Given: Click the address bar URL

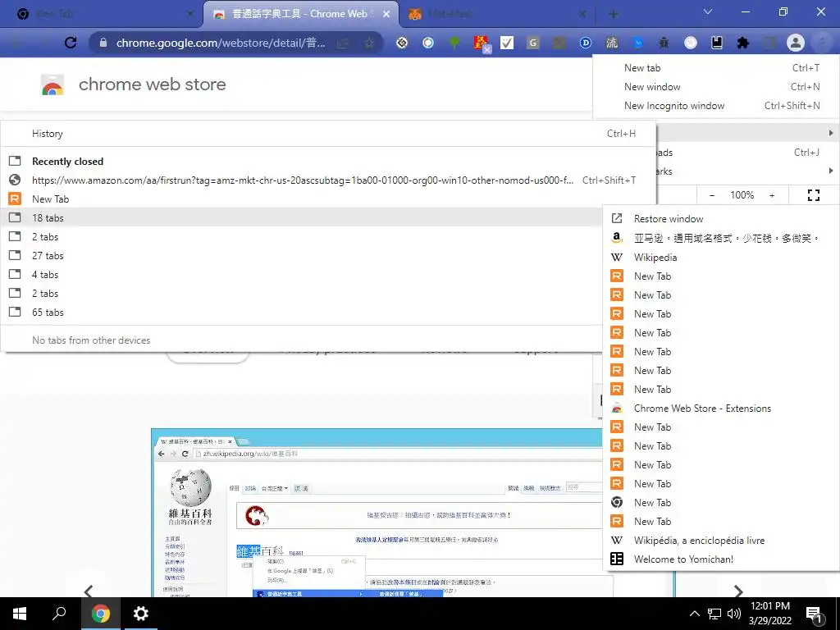Looking at the screenshot, I should click(221, 43).
